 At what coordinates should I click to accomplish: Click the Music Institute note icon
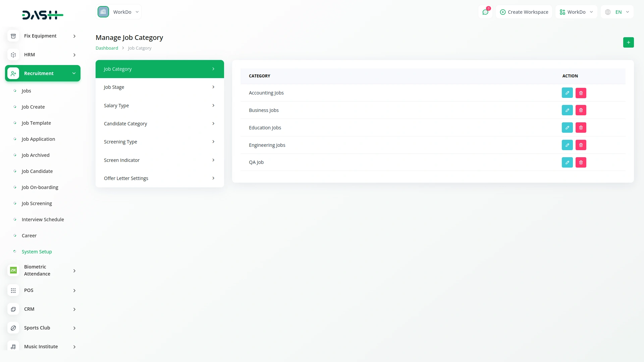click(13, 347)
